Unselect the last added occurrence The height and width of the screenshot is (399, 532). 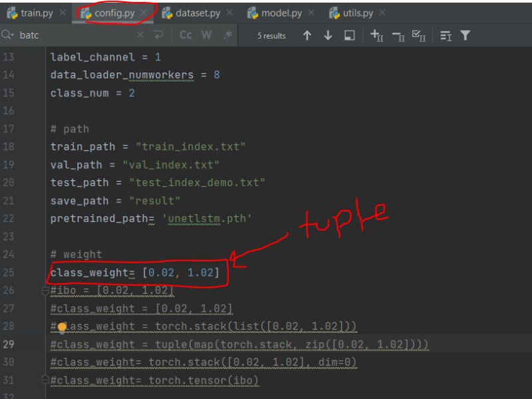[397, 35]
